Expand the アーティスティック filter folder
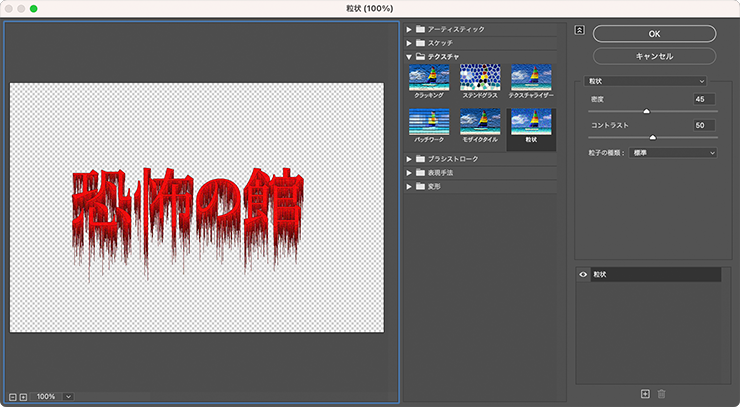 455,29
